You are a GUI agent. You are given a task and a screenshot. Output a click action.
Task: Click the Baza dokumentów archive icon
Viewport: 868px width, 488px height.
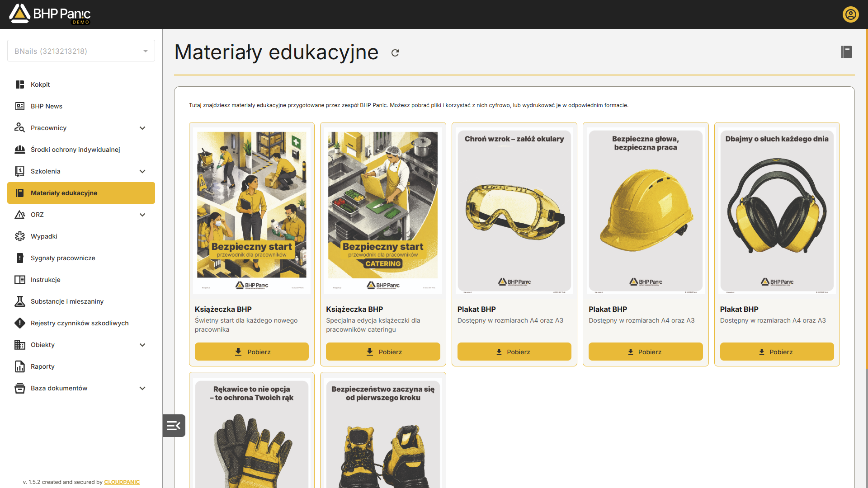(x=20, y=388)
